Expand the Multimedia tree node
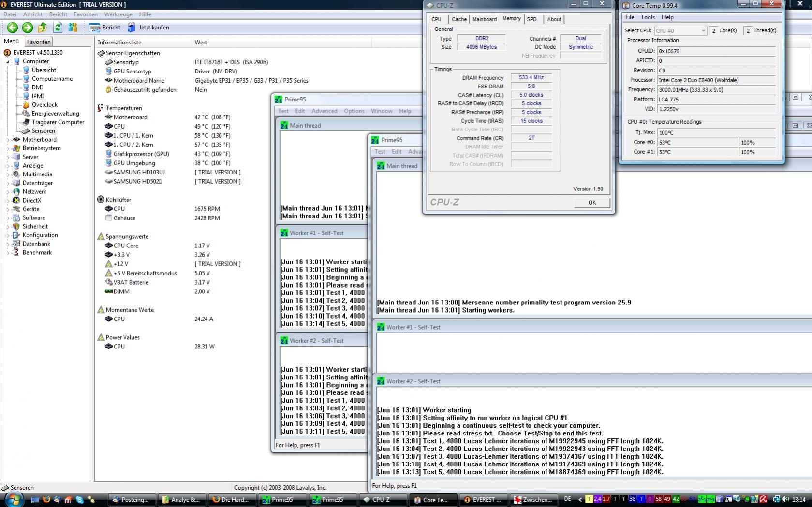 [8, 174]
